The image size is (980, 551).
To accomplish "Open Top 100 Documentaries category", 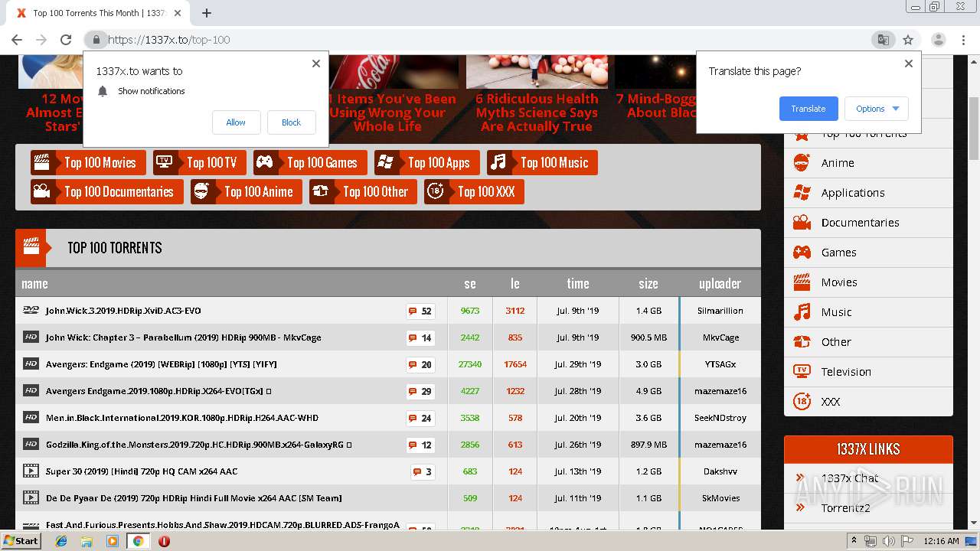I will pos(106,191).
